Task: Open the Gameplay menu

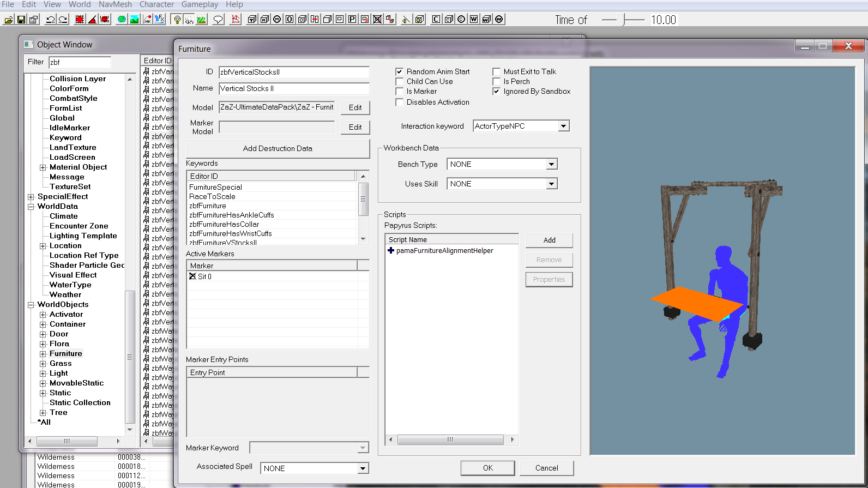Action: click(200, 4)
